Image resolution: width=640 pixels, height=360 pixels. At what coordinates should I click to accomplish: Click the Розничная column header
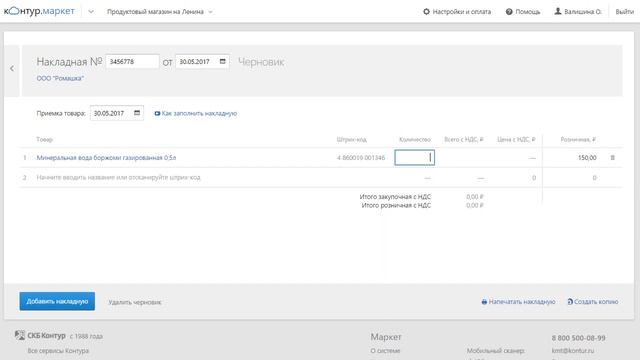point(578,140)
